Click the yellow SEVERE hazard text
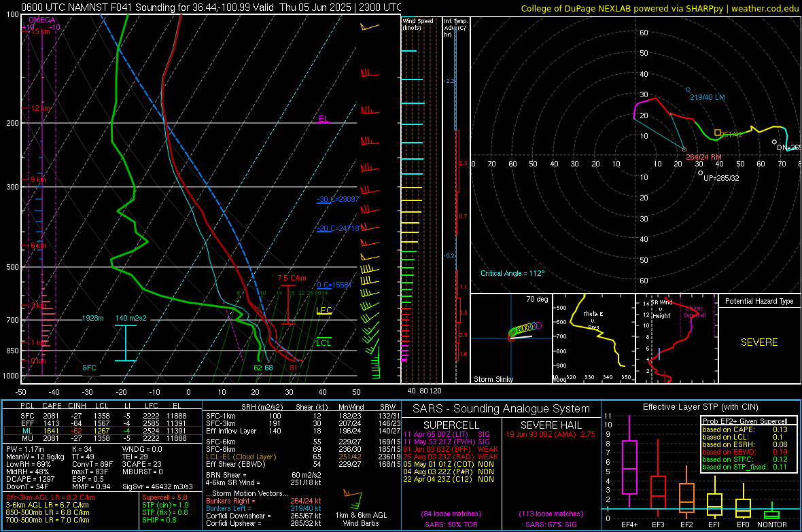Screen dimensions: 802x532 [759, 342]
